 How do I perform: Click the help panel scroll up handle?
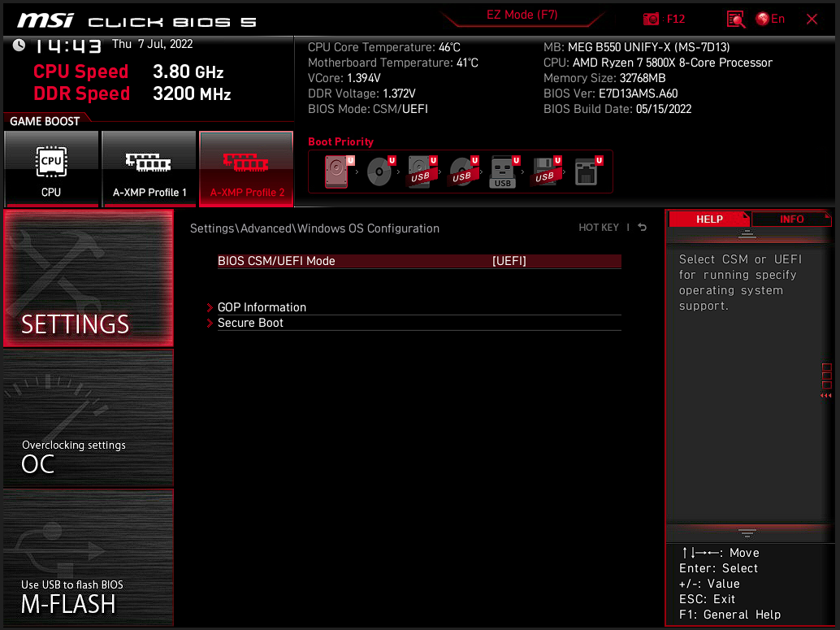coord(747,234)
